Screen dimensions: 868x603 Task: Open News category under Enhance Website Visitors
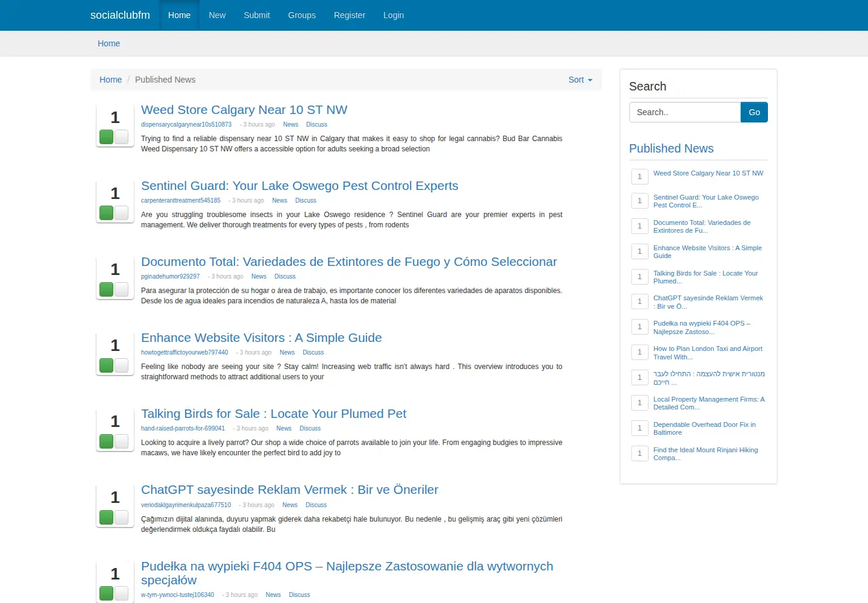[x=287, y=352]
